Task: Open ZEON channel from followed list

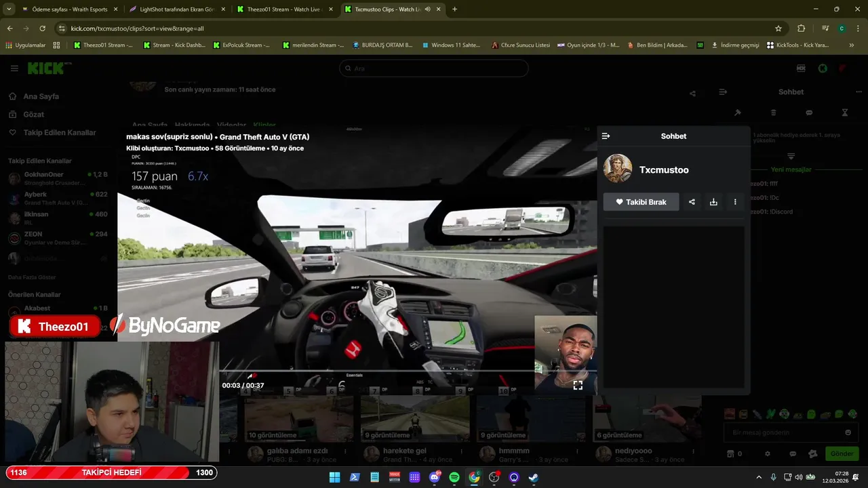Action: coord(58,238)
